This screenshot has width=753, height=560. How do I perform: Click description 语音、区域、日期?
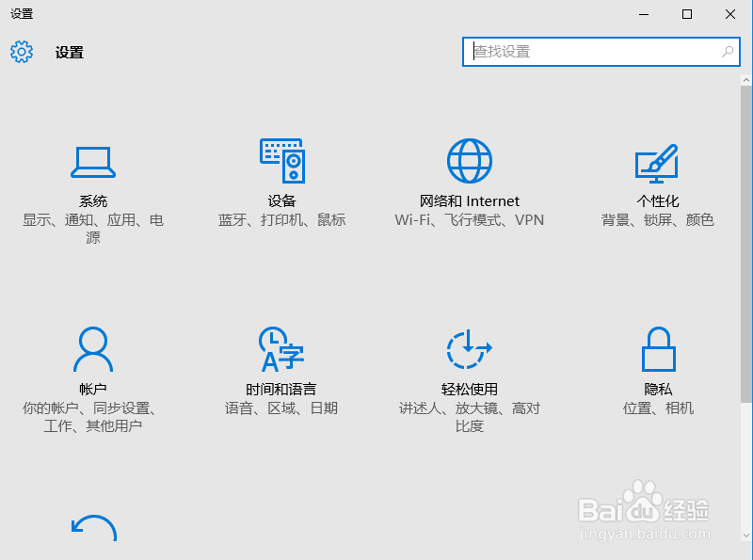click(x=281, y=408)
